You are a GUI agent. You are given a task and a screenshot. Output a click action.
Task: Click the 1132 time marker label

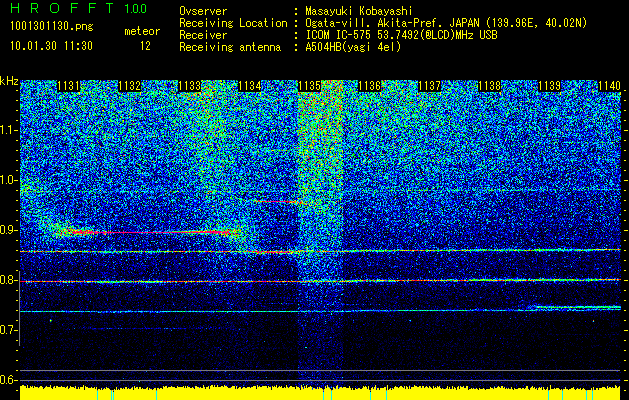click(129, 86)
